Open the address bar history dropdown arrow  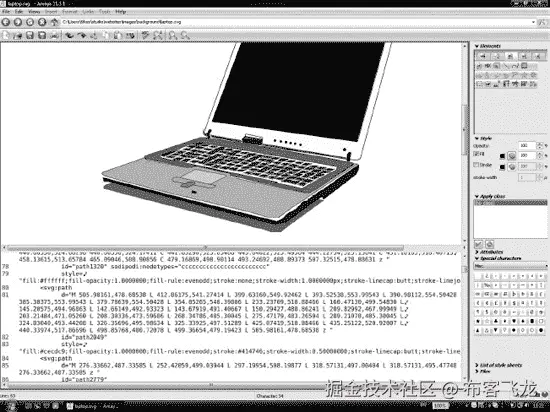click(534, 22)
